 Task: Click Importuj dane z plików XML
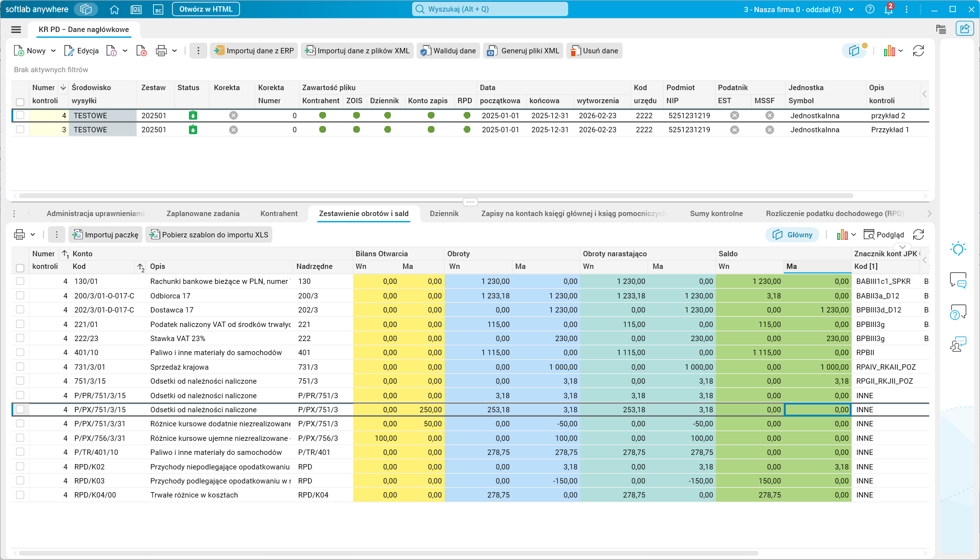[357, 51]
